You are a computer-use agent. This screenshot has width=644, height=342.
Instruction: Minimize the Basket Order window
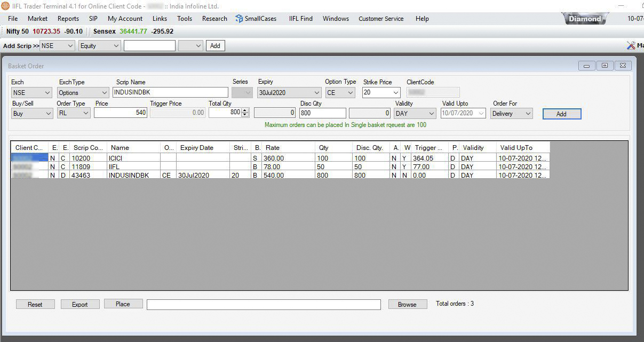coord(587,66)
